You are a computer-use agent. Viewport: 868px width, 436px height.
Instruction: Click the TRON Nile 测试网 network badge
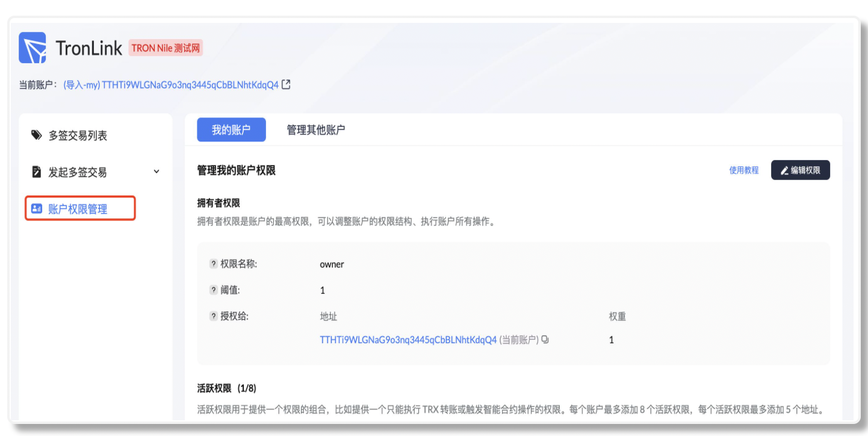pyautogui.click(x=166, y=48)
